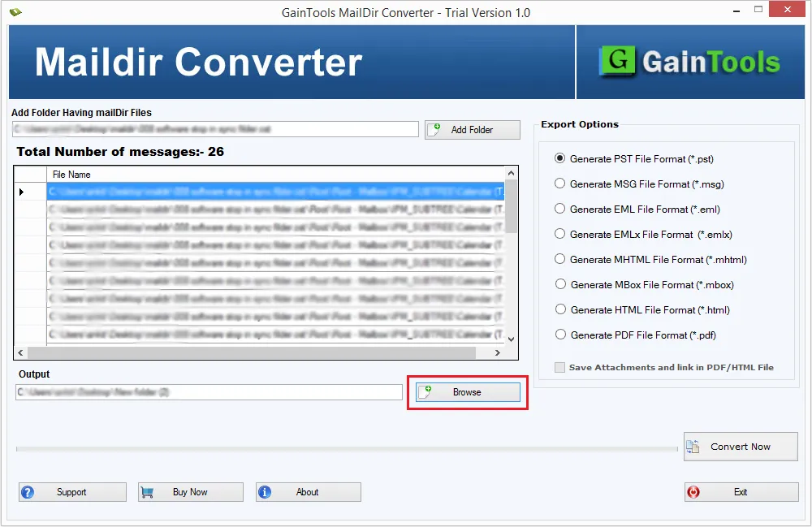This screenshot has height=527, width=812.
Task: Select Generate EMLx File Format option
Action: (643, 235)
